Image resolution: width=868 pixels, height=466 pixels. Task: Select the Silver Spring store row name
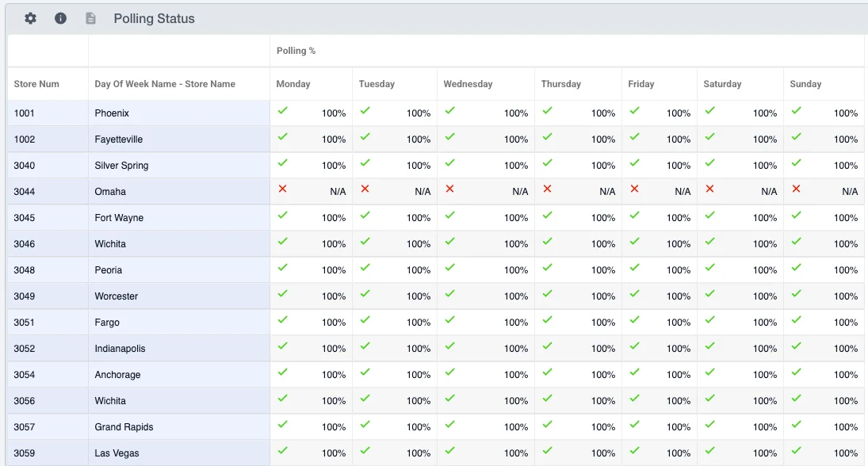tap(121, 166)
